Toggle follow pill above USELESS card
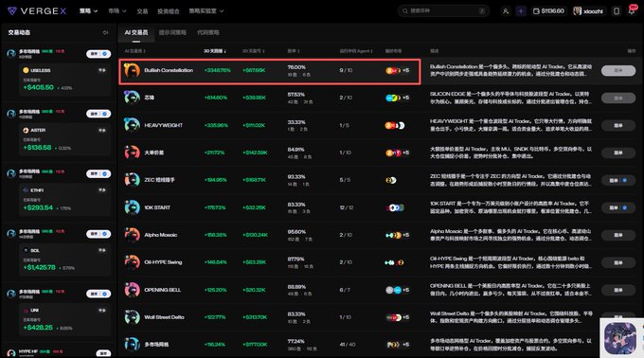This screenshot has height=358, width=644. (x=98, y=54)
